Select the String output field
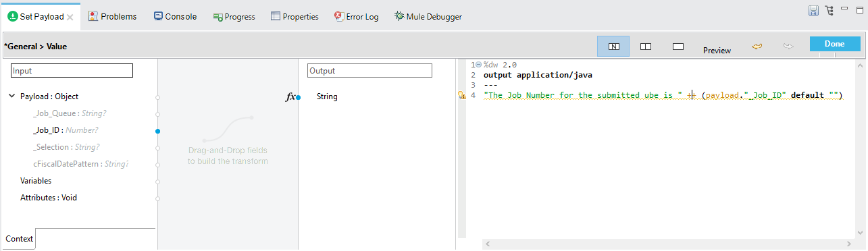Viewport: 868px width, 251px height. coord(327,96)
